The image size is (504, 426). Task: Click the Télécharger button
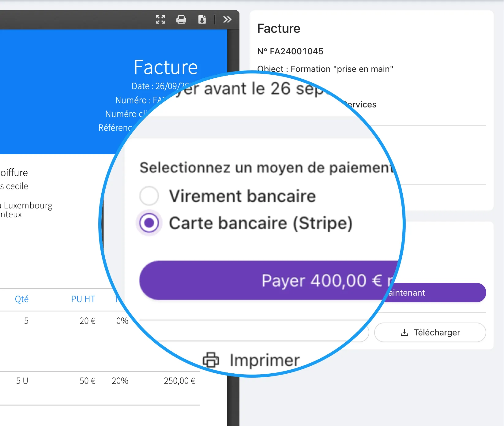430,332
